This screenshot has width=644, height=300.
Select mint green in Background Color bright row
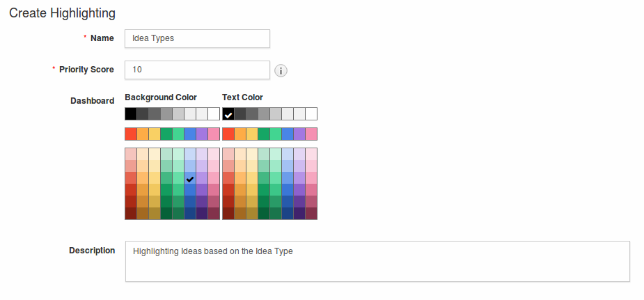(x=178, y=134)
